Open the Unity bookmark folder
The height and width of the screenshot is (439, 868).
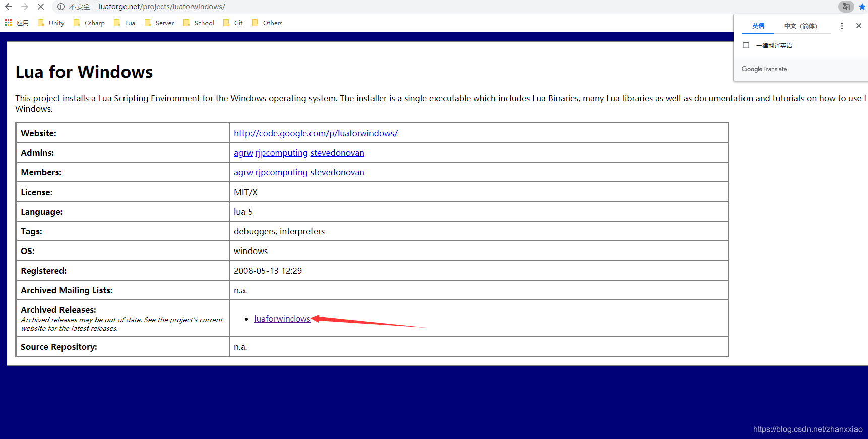coord(51,23)
